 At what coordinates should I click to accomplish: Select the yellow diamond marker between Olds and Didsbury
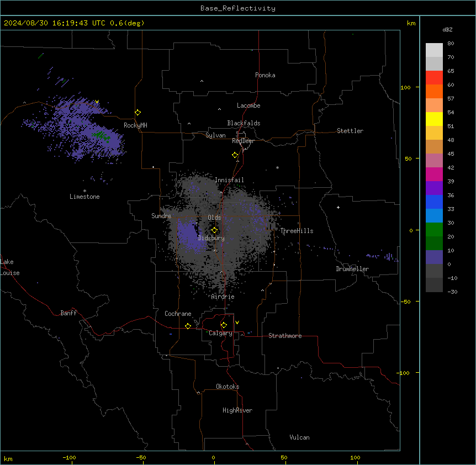215,230
